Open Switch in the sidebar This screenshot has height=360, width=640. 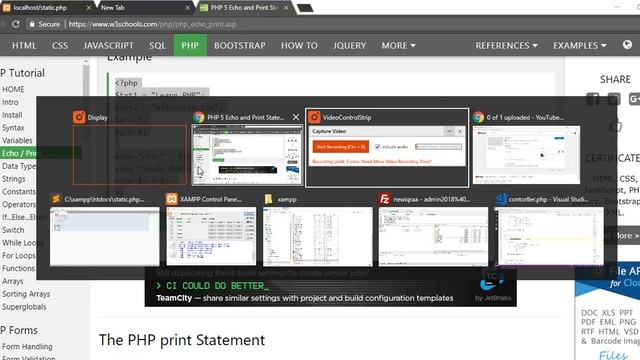pos(13,230)
